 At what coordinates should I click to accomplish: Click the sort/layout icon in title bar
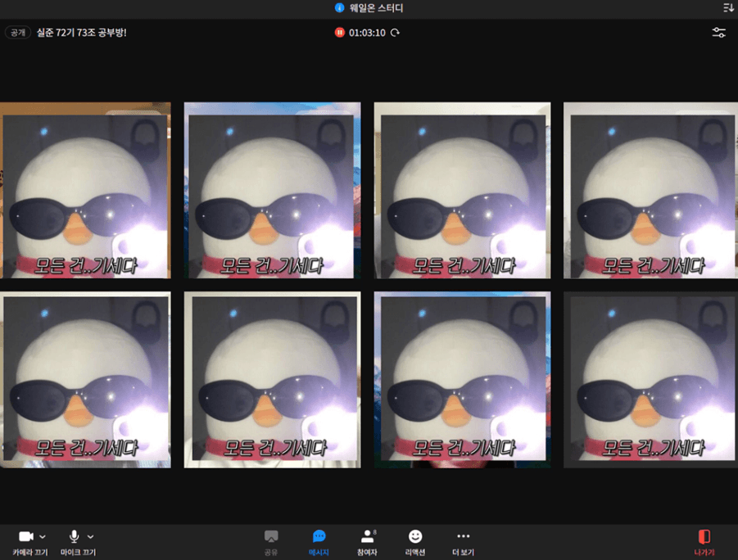tap(728, 7)
